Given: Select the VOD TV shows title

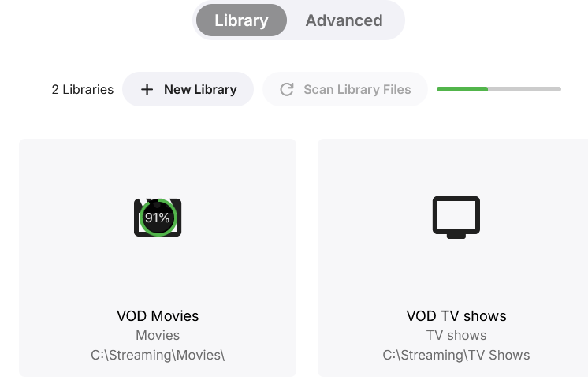Looking at the screenshot, I should coord(456,316).
